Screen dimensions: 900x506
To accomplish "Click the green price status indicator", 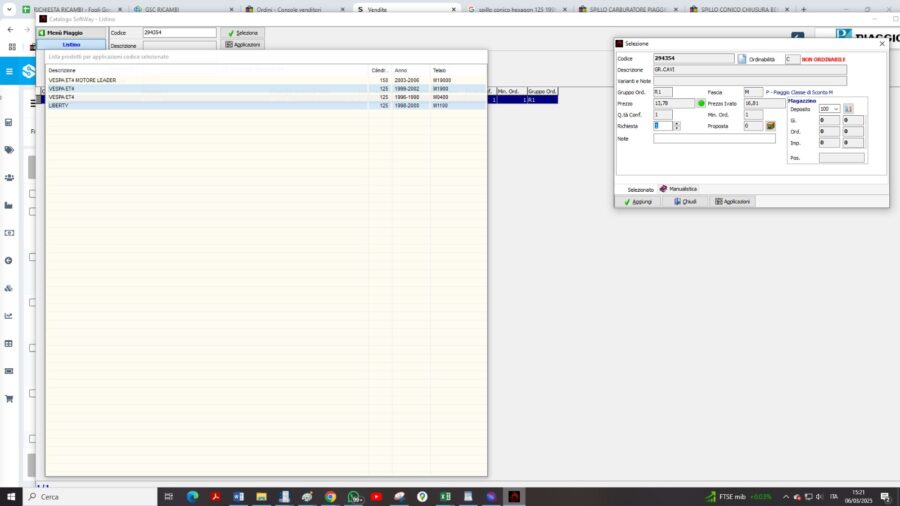I will [x=701, y=103].
